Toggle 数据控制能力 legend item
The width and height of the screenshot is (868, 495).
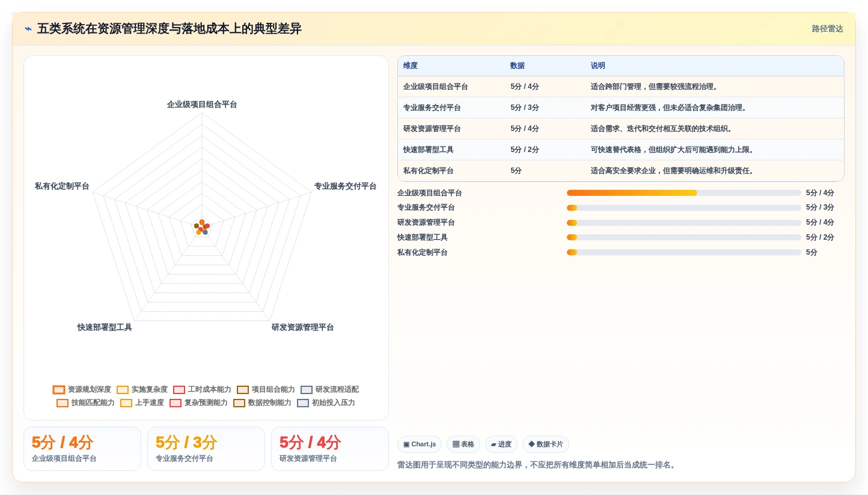tap(262, 403)
